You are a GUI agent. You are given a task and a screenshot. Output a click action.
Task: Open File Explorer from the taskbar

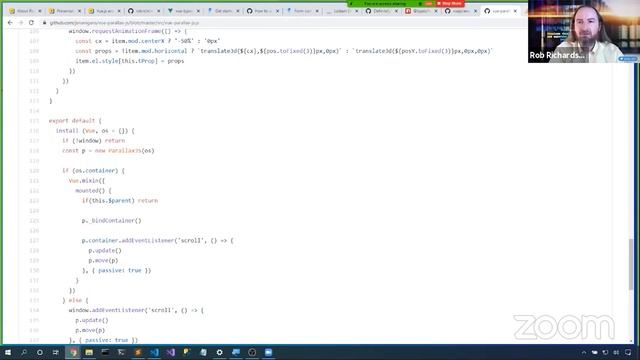click(89, 352)
